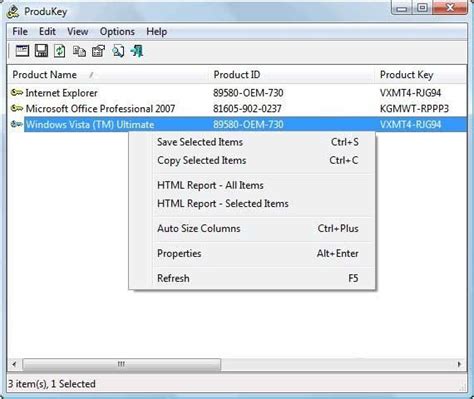
Task: Choose Copy Selected Items in context menu
Action: click(x=252, y=160)
